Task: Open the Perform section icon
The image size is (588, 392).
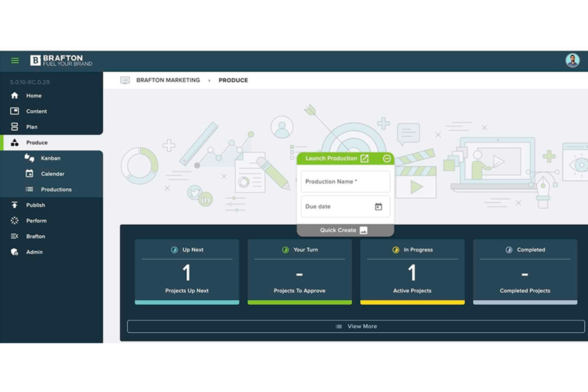Action: coord(15,221)
